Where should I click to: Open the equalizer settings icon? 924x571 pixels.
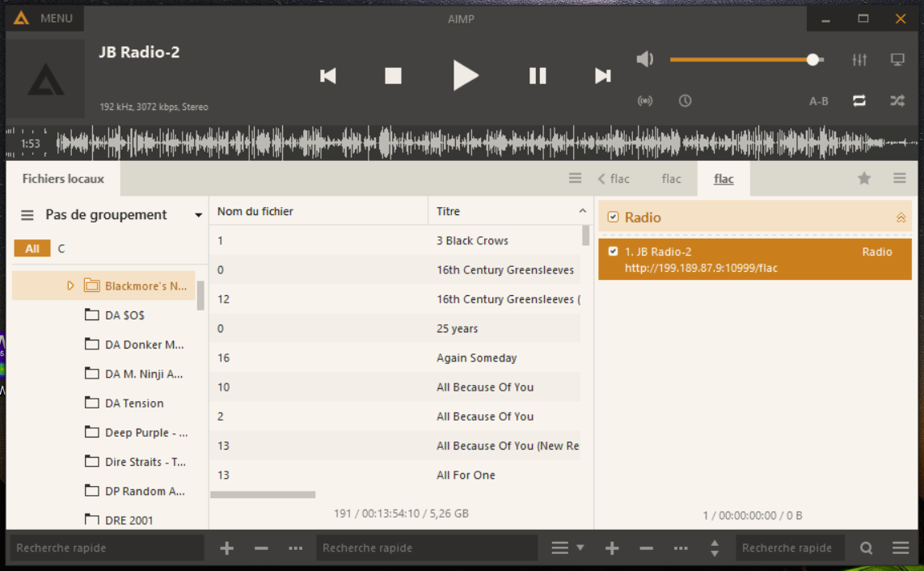coord(859,60)
